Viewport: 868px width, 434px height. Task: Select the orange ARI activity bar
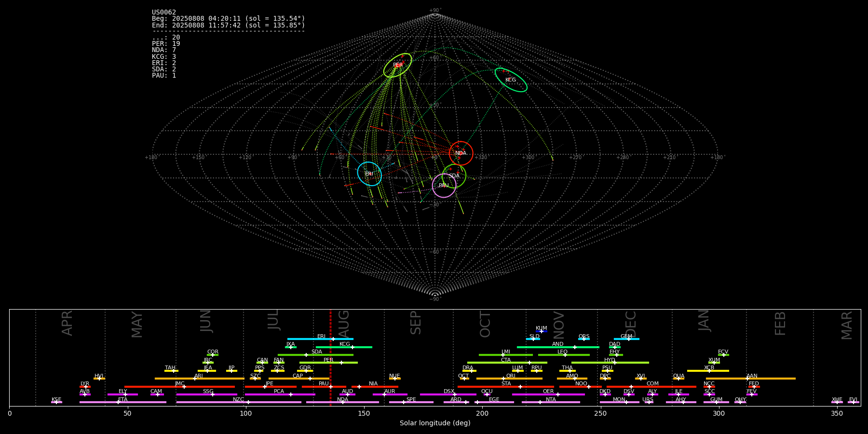(x=199, y=379)
